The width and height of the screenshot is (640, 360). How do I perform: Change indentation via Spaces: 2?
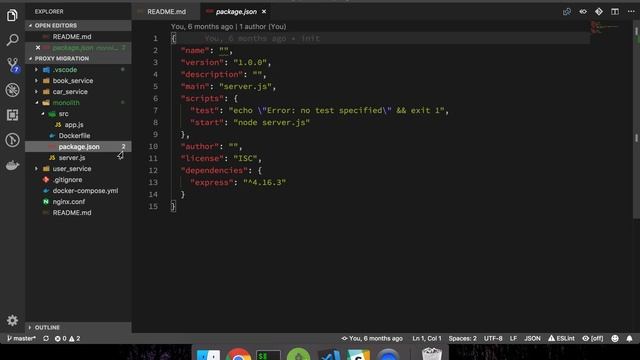click(462, 338)
